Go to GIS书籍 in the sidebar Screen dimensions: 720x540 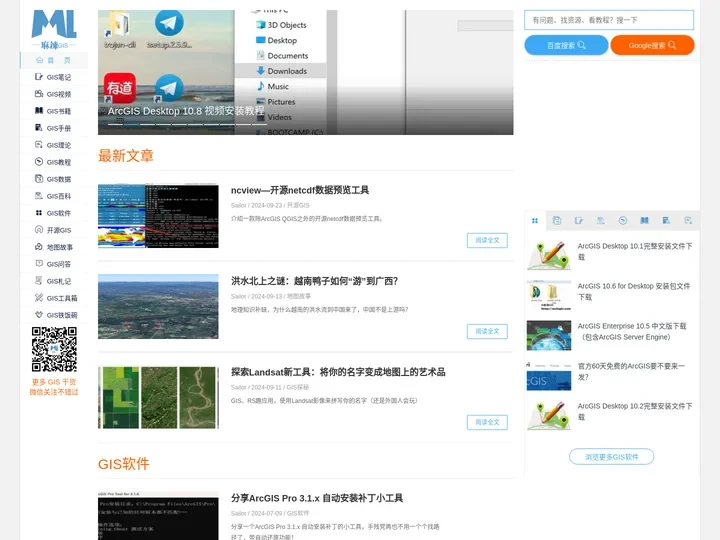(x=54, y=111)
